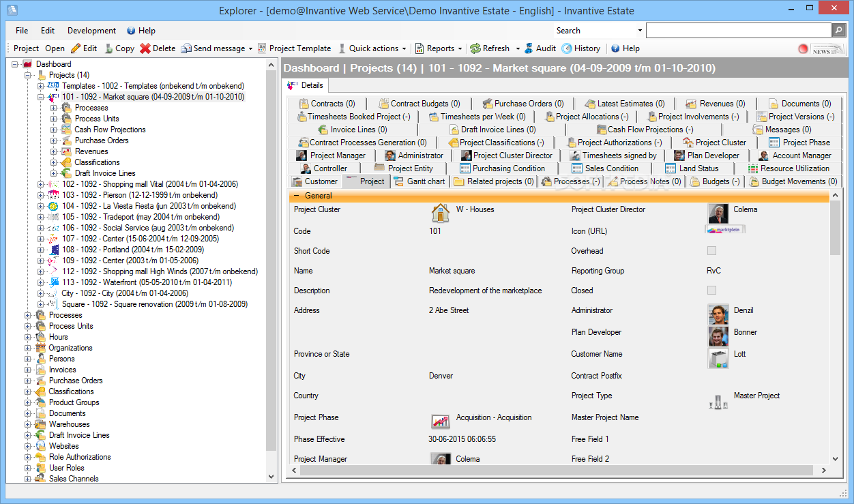854x504 pixels.
Task: Select the Warehouses tree item
Action: pyautogui.click(x=69, y=424)
